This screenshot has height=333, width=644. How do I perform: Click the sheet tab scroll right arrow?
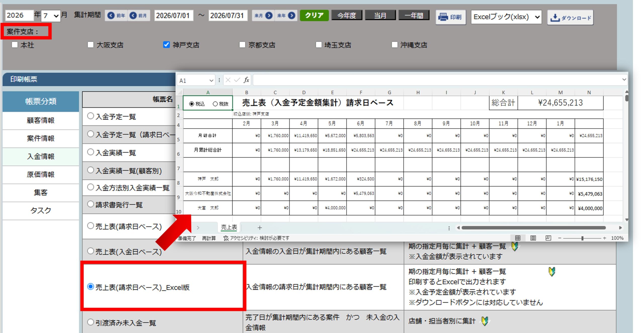[198, 227]
